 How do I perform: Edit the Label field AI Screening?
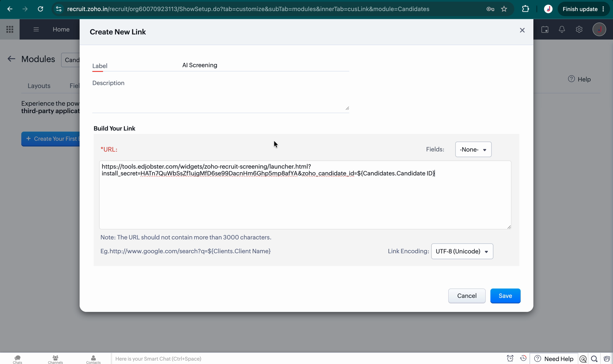265,65
